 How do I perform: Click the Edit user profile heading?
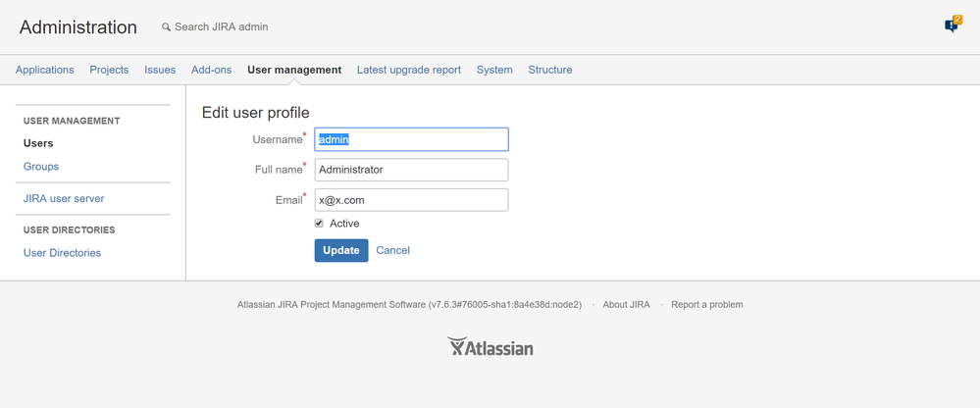tap(256, 113)
